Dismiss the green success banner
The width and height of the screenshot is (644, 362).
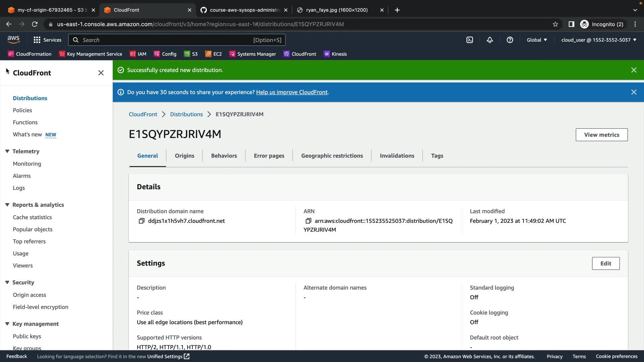pyautogui.click(x=634, y=70)
